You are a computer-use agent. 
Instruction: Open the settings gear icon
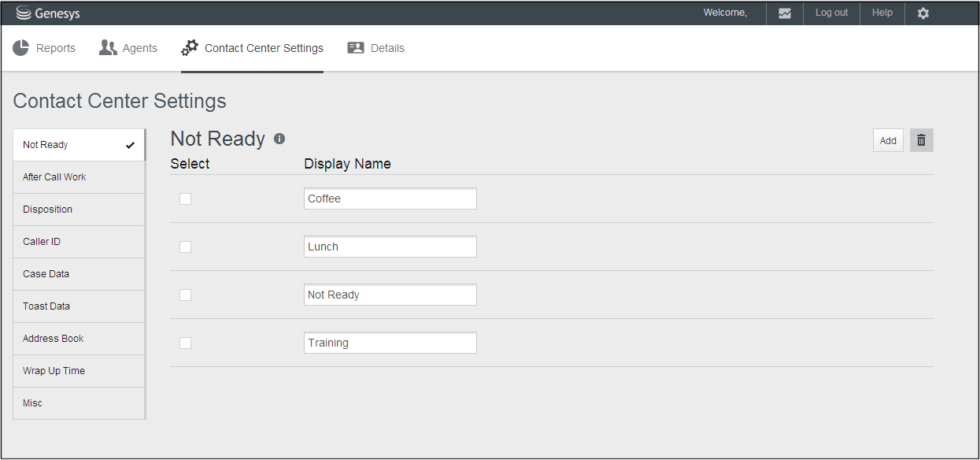(923, 13)
